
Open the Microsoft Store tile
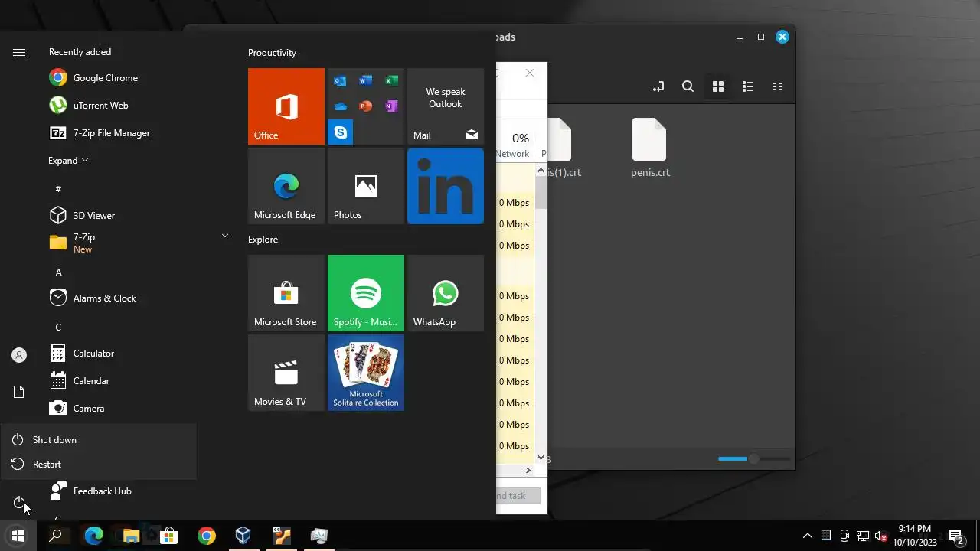(x=286, y=293)
